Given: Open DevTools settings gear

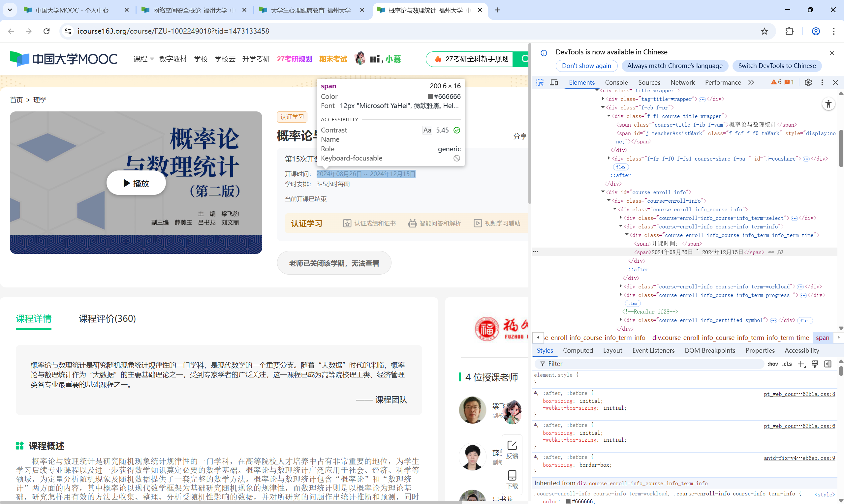Looking at the screenshot, I should (x=808, y=82).
